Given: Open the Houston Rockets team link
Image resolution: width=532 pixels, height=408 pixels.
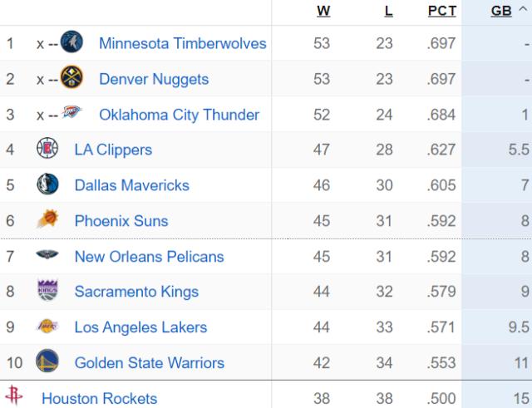Looking at the screenshot, I should click(x=99, y=399).
